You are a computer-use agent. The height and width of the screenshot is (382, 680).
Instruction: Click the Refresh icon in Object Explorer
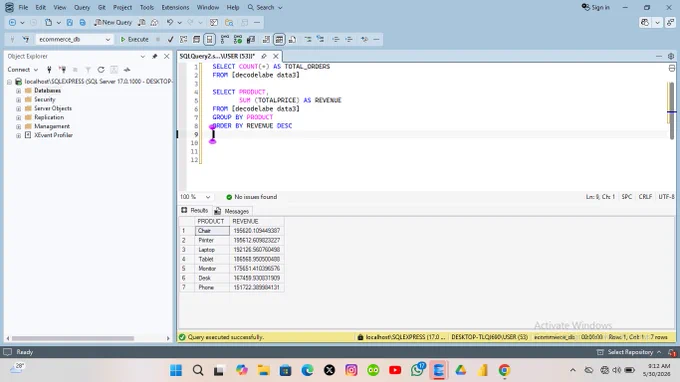pos(101,69)
